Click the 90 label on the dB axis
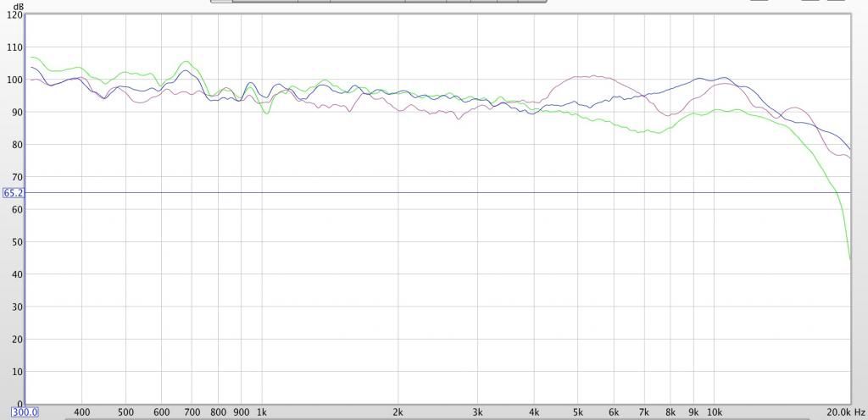 tap(19, 112)
